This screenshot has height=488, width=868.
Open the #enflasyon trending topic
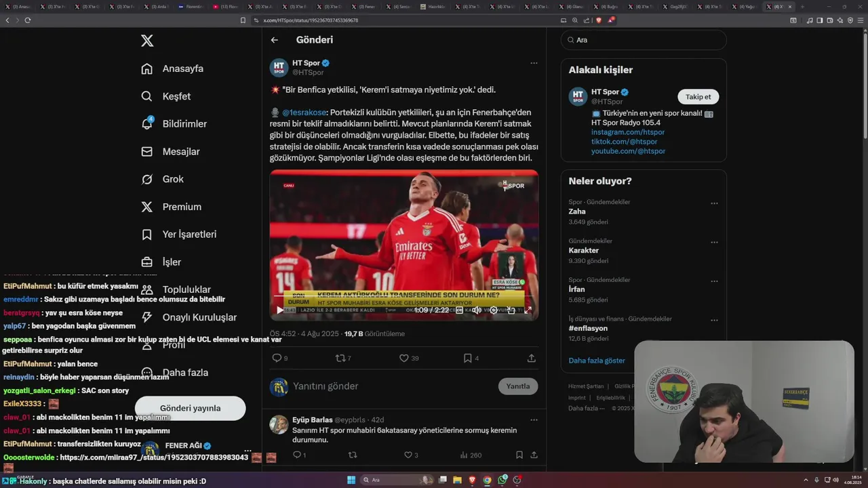pos(644,329)
